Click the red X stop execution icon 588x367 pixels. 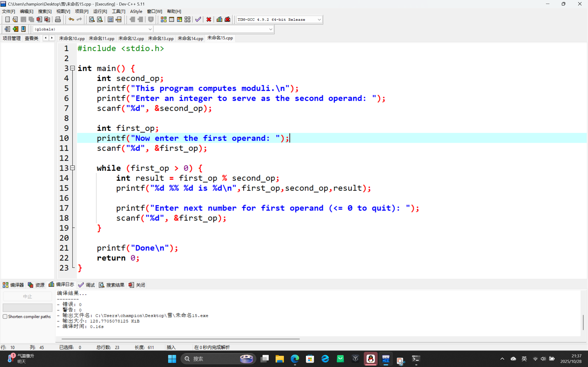pyautogui.click(x=209, y=19)
